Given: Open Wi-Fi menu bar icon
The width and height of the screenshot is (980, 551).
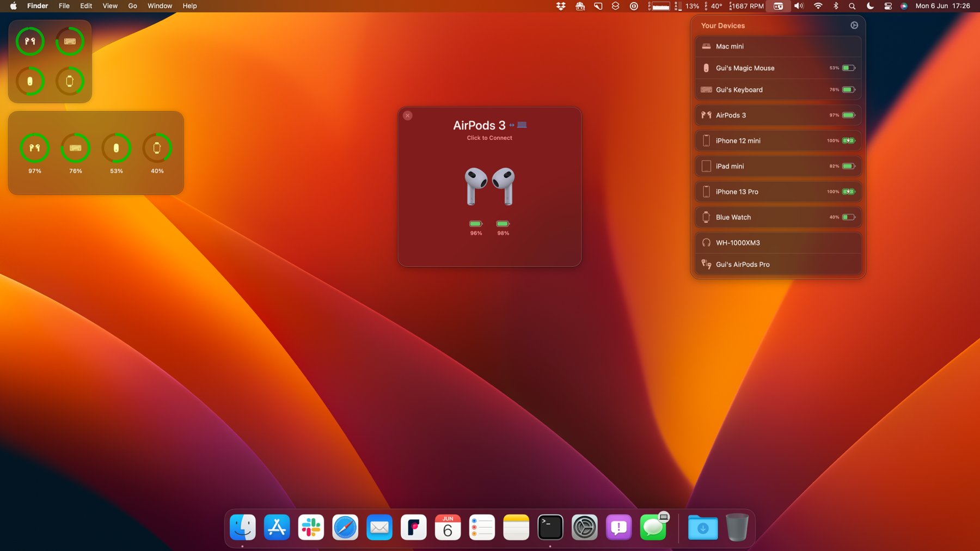Looking at the screenshot, I should click(x=818, y=6).
